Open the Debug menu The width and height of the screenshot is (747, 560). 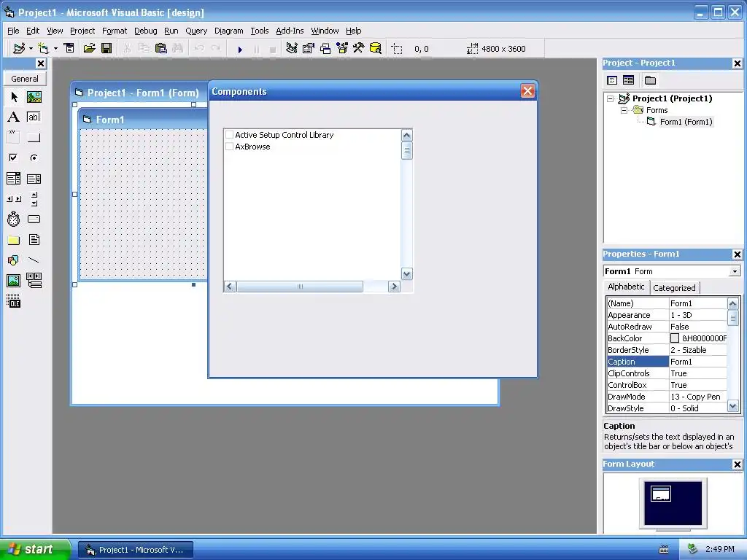click(x=146, y=31)
